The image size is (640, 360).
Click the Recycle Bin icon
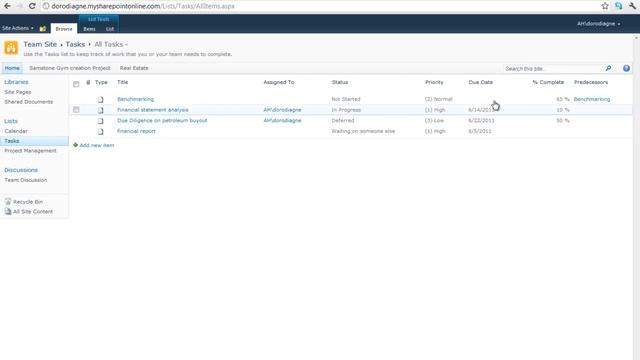pos(8,201)
